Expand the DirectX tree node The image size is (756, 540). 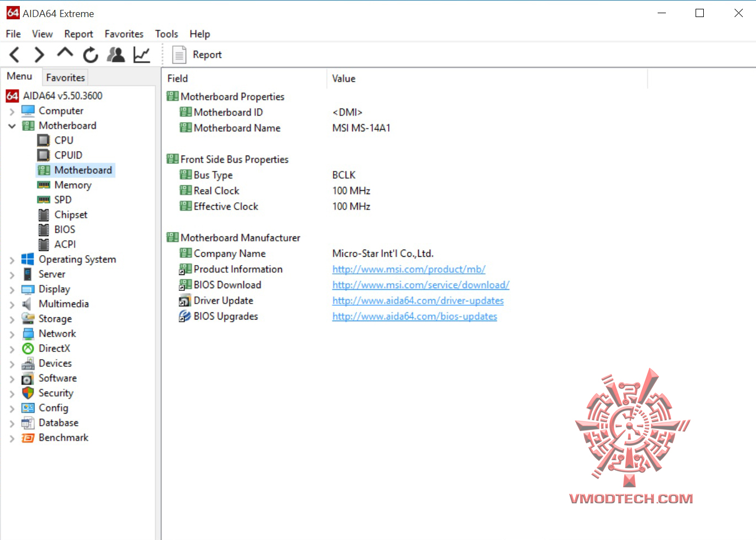(x=12, y=349)
